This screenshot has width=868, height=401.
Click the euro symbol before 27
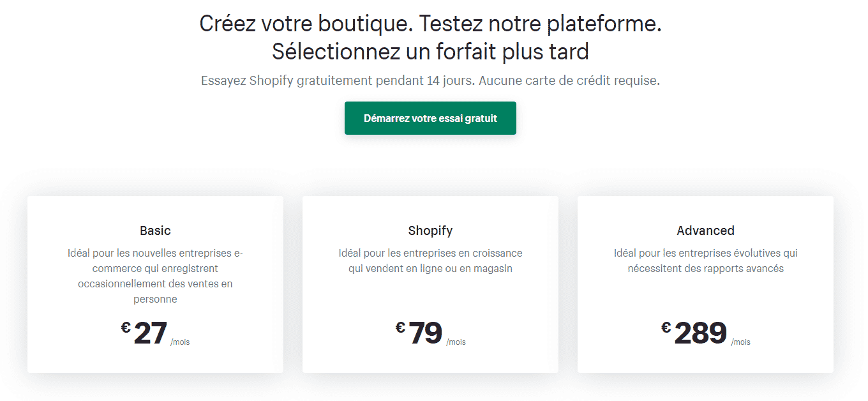pos(126,328)
